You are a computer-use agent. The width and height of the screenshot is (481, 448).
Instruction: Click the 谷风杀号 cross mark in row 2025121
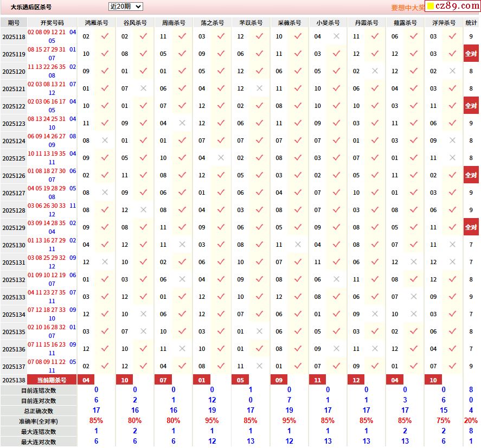143,88
